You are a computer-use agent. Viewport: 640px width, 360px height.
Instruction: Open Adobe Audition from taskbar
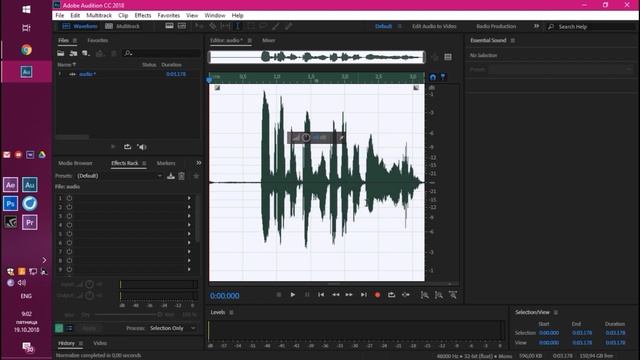tap(27, 72)
